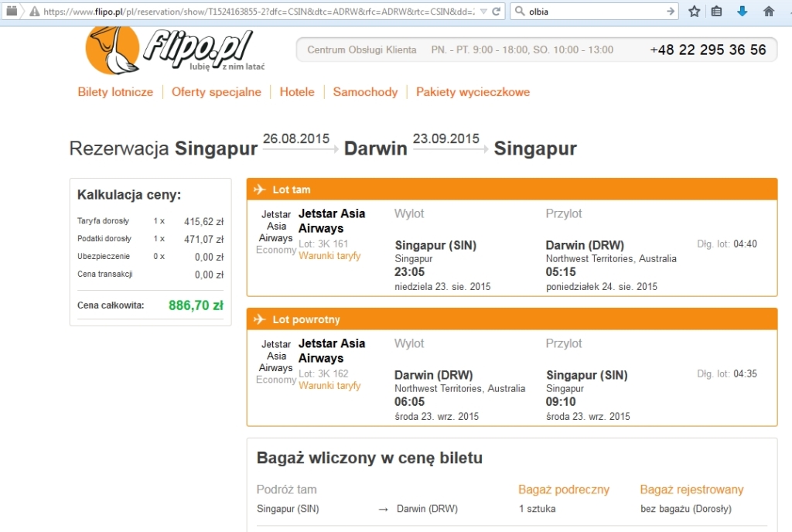This screenshot has height=532, width=792.
Task: Open Warunki taryfy for flight 3K 161
Action: pos(329,256)
